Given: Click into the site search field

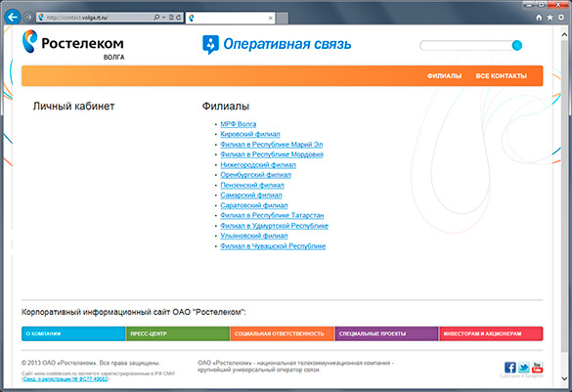Looking at the screenshot, I should [465, 45].
